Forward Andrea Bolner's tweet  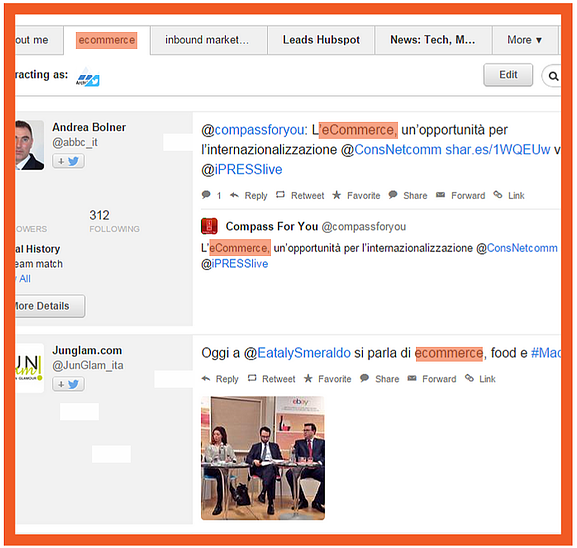pyautogui.click(x=468, y=195)
